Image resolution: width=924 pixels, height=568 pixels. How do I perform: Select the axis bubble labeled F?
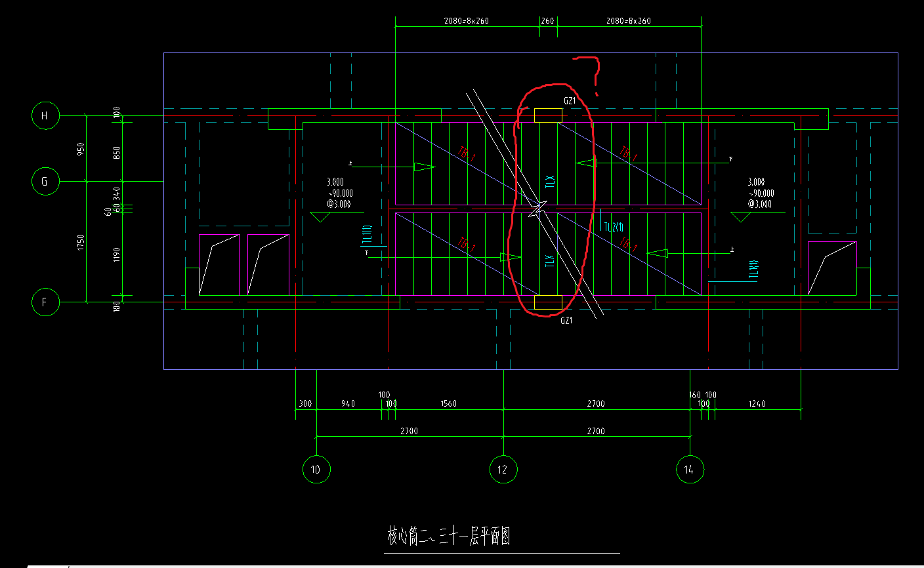tap(45, 302)
